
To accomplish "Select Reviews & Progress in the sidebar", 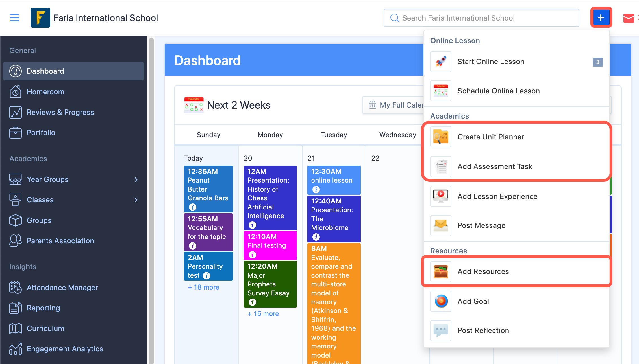I will 60,112.
